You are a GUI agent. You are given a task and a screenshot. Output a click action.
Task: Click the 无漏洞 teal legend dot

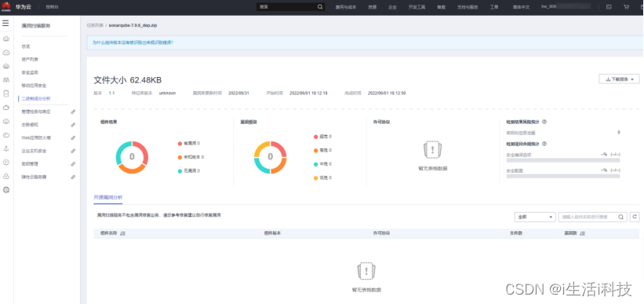pos(180,170)
